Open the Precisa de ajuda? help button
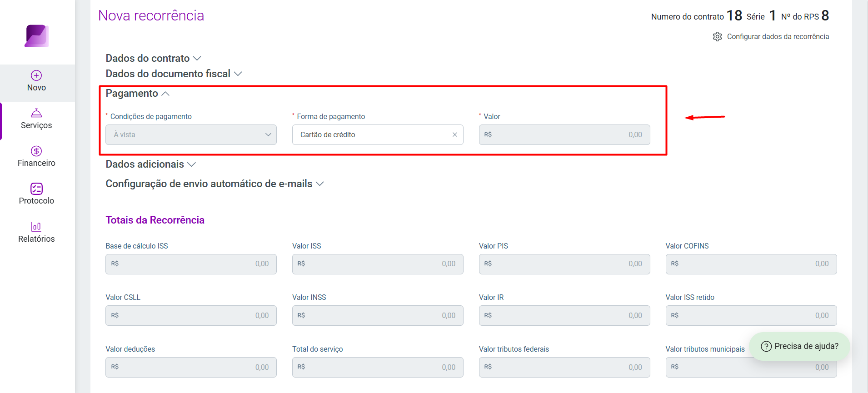The height and width of the screenshot is (393, 868). [x=800, y=346]
